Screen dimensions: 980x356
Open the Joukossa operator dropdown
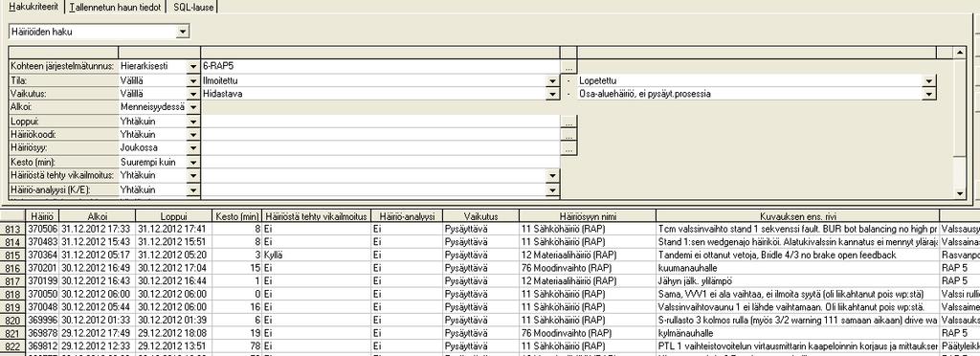(x=192, y=148)
